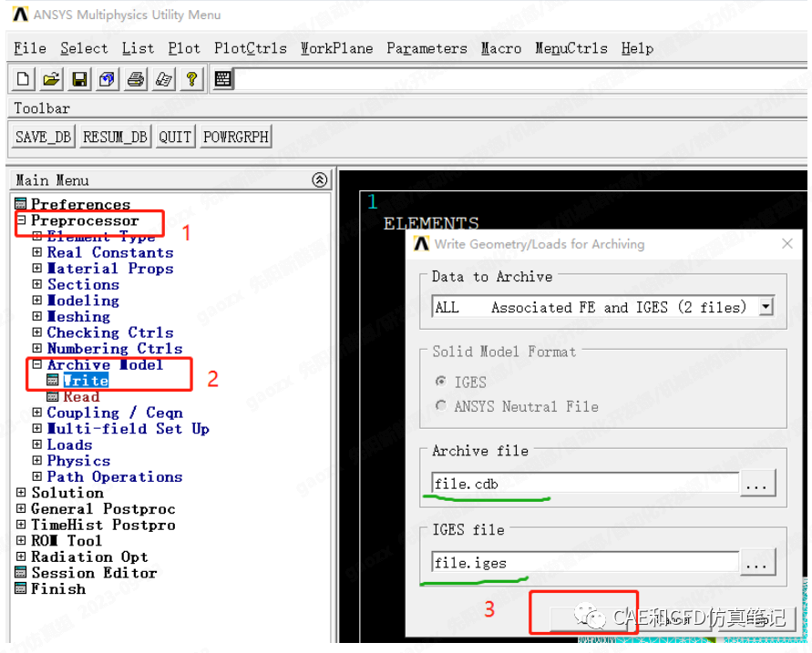
Task: Open Preferences in Main Menu
Action: (80, 204)
